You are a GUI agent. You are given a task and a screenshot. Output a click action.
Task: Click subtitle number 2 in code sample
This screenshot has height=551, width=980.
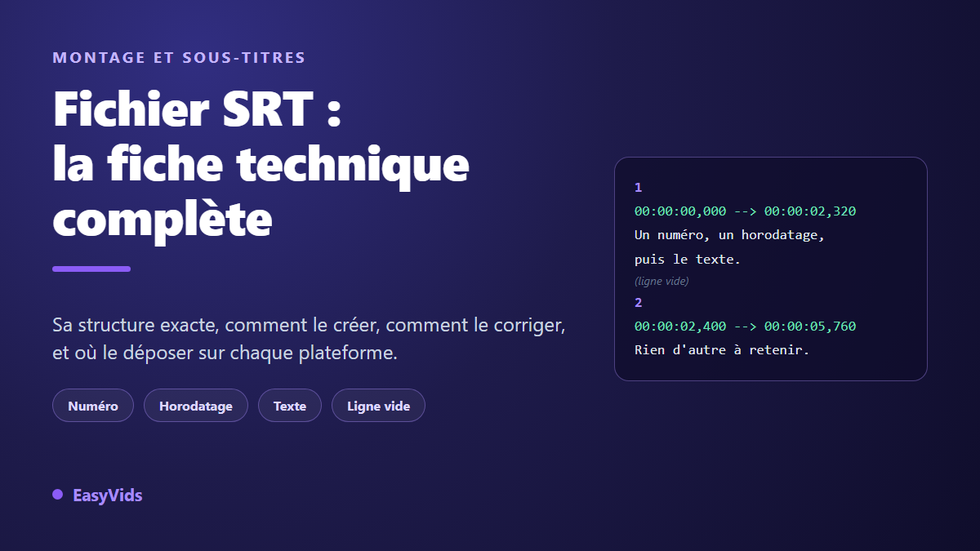638,303
